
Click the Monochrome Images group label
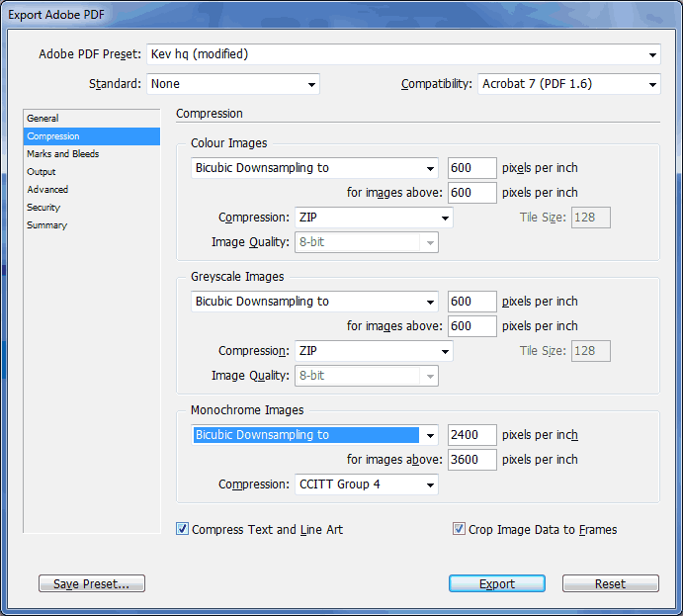[x=247, y=410]
